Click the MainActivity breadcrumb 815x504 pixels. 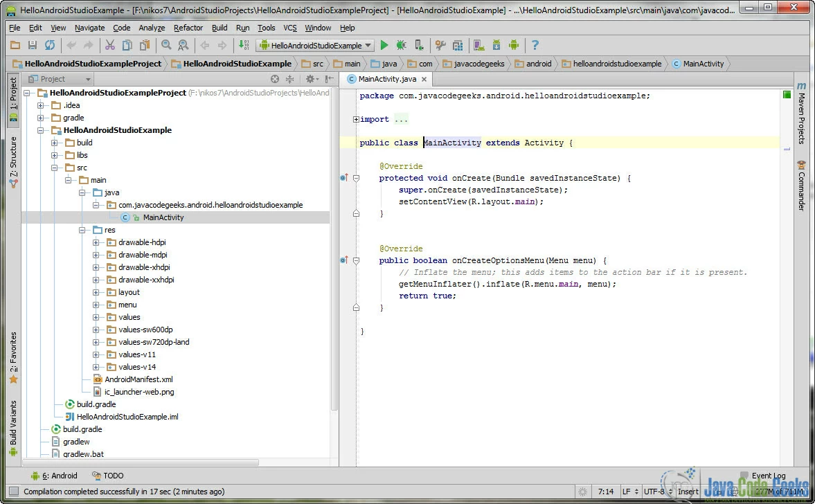698,64
